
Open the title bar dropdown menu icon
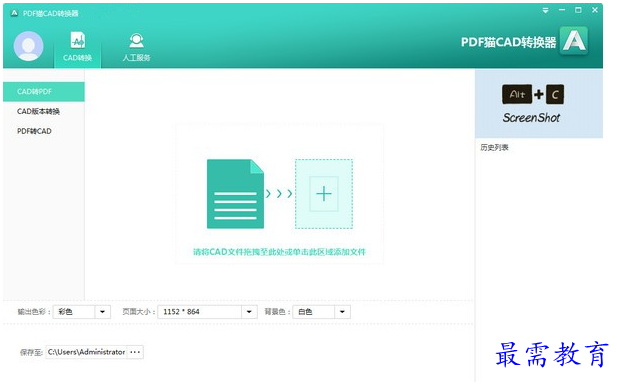coord(545,11)
